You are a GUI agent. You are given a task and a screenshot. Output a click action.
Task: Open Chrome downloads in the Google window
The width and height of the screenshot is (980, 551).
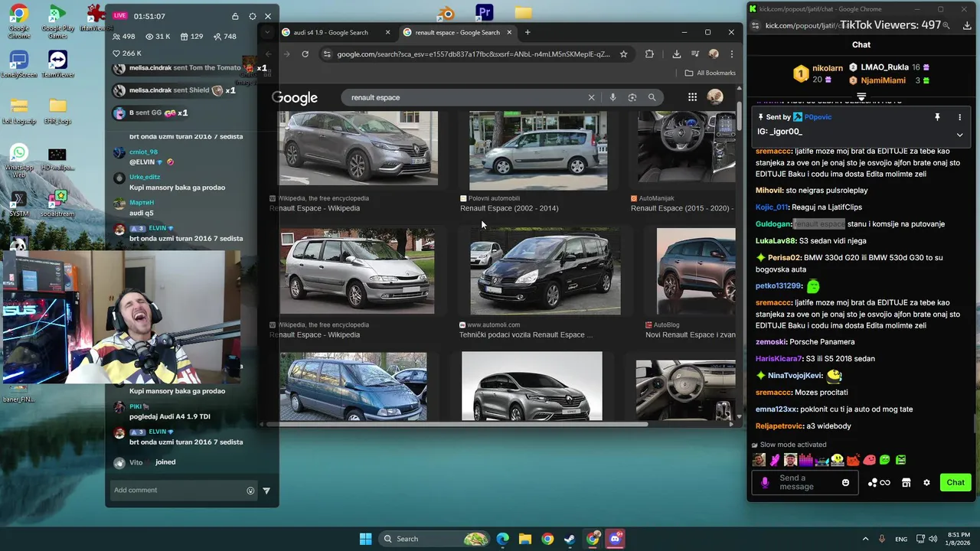tap(677, 54)
